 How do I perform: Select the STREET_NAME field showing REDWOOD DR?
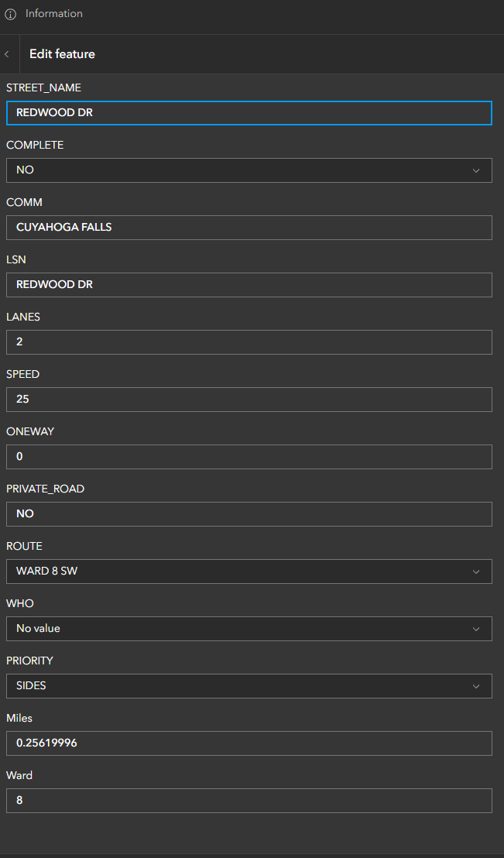pyautogui.click(x=249, y=113)
